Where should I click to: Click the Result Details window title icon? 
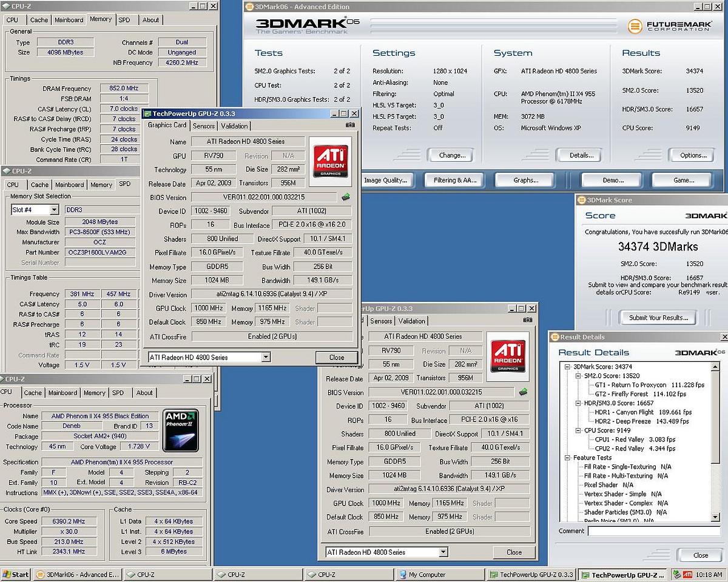[x=554, y=336]
